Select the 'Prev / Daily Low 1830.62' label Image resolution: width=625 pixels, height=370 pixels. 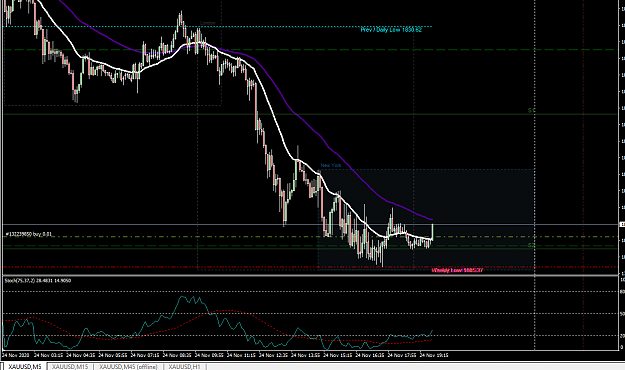point(391,30)
